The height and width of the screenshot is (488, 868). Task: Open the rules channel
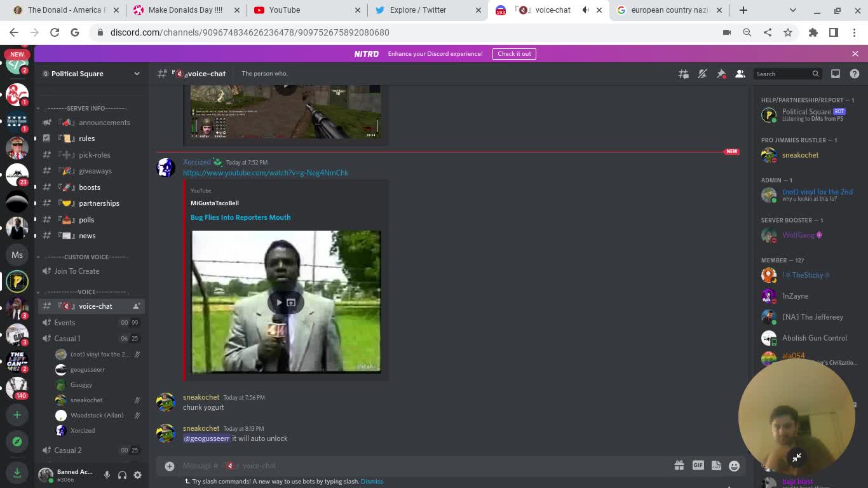92,139
